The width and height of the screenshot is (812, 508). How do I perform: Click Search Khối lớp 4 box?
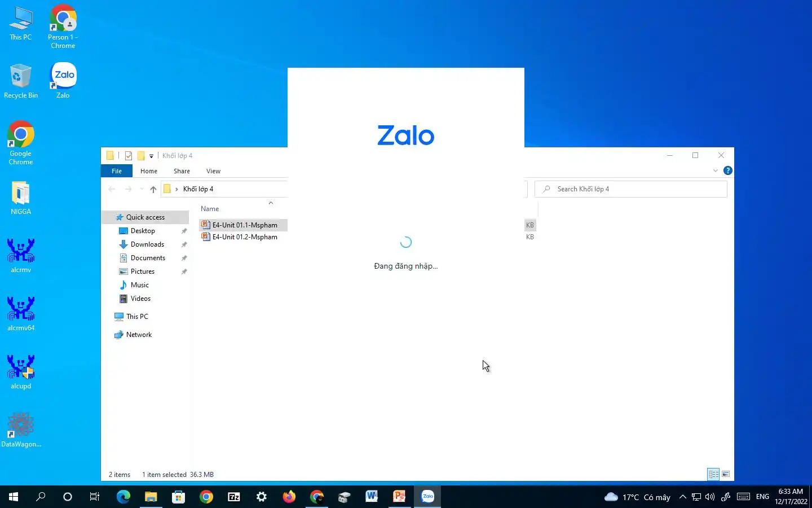631,189
